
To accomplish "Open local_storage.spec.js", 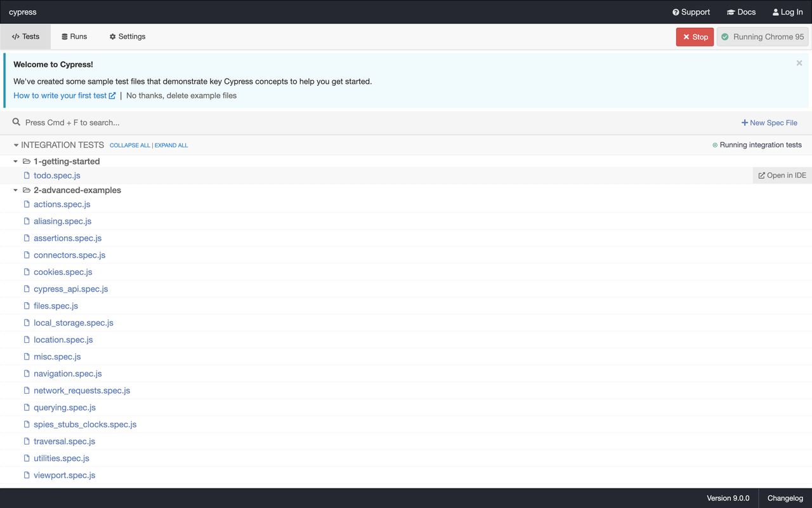I will coord(74,323).
